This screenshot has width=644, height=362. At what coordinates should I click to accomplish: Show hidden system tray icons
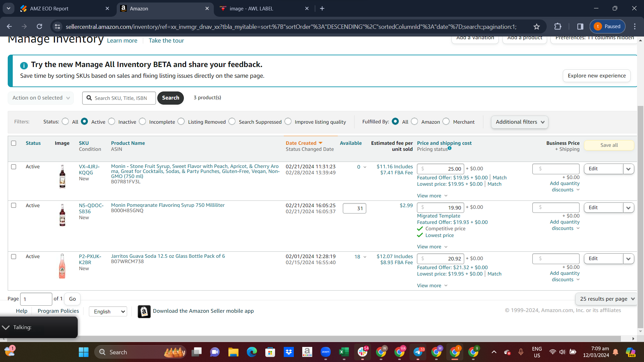pyautogui.click(x=494, y=352)
